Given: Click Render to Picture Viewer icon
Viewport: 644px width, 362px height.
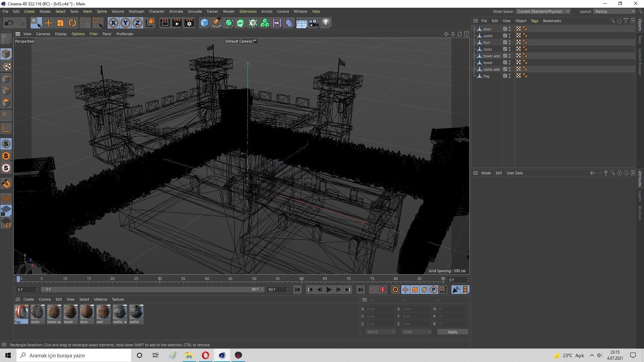Looking at the screenshot, I should pos(177,23).
